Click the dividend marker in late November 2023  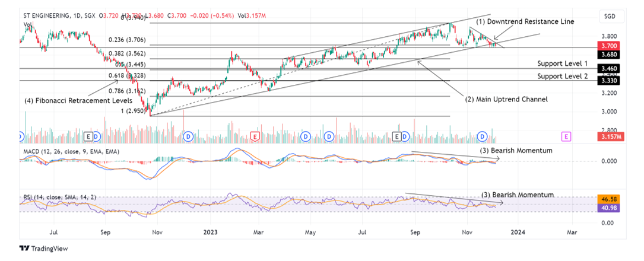click(x=483, y=136)
